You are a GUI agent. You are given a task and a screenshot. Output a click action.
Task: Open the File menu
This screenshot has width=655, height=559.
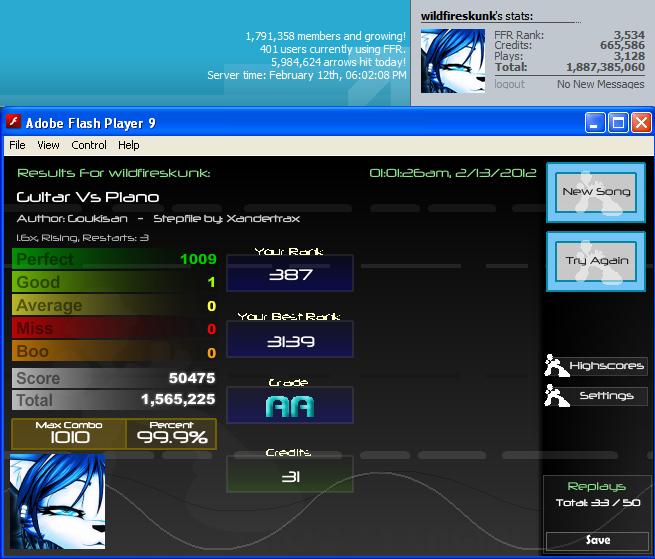pos(17,145)
